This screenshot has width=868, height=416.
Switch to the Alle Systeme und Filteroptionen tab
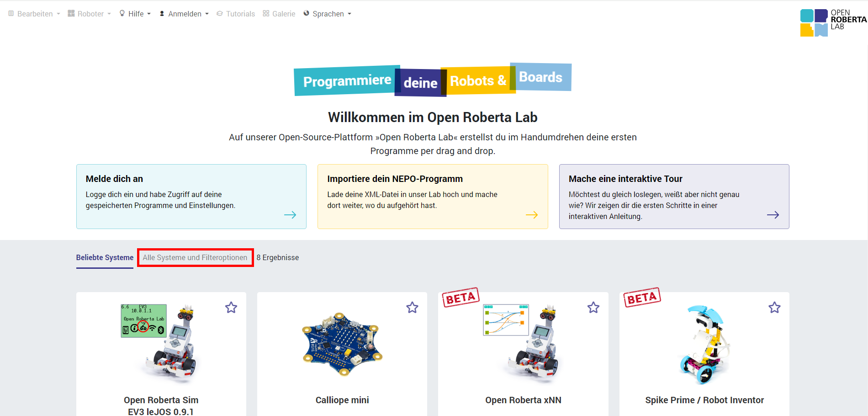click(x=195, y=257)
